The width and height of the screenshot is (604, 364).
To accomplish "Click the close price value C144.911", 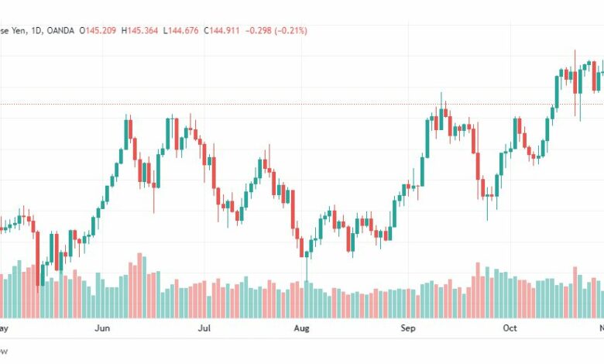I will [x=221, y=30].
